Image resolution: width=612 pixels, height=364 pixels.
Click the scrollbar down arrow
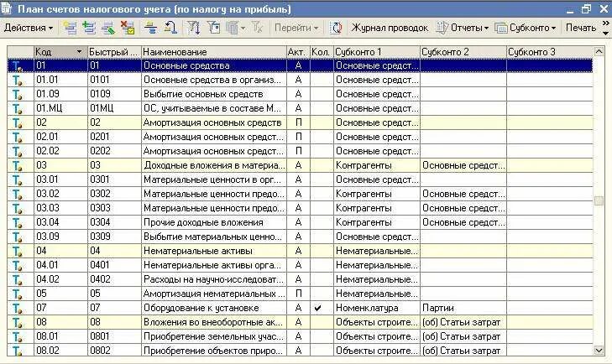pos(599,351)
